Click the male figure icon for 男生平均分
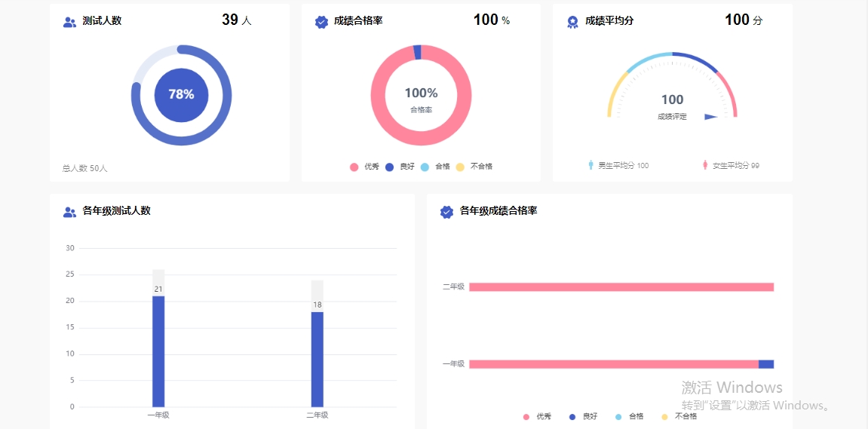Screen dimensions: 868x429 [591, 165]
